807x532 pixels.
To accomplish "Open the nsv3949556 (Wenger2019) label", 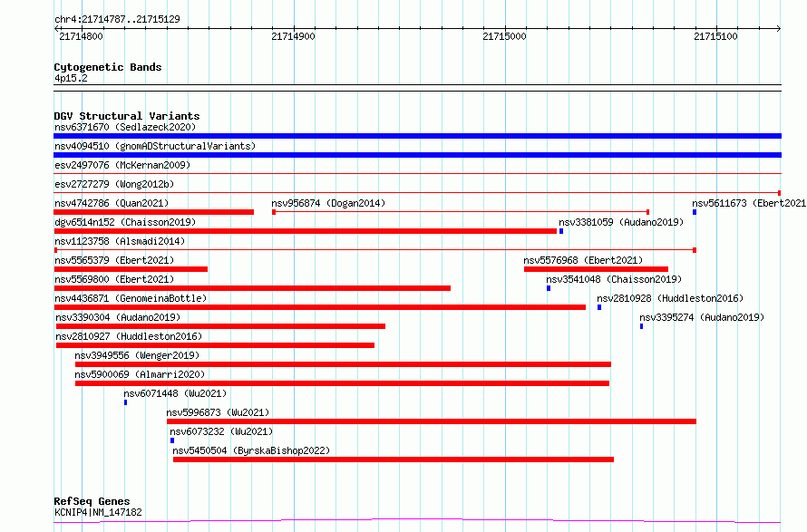I will 137,355.
